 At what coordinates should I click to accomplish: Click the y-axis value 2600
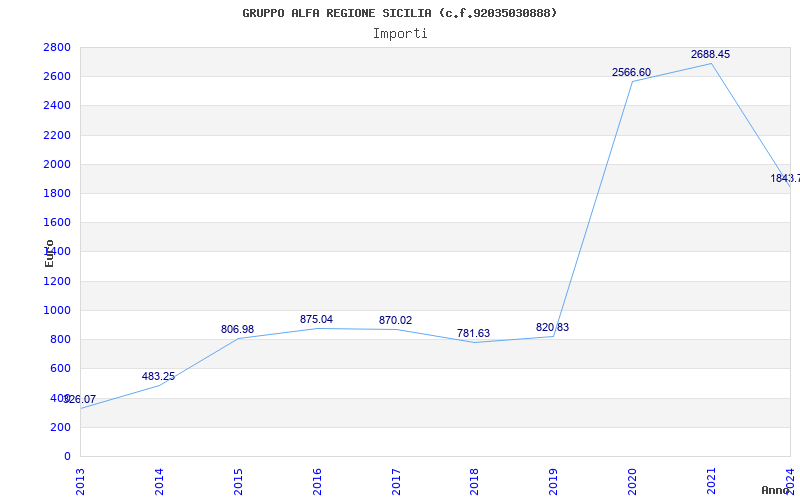pos(57,77)
